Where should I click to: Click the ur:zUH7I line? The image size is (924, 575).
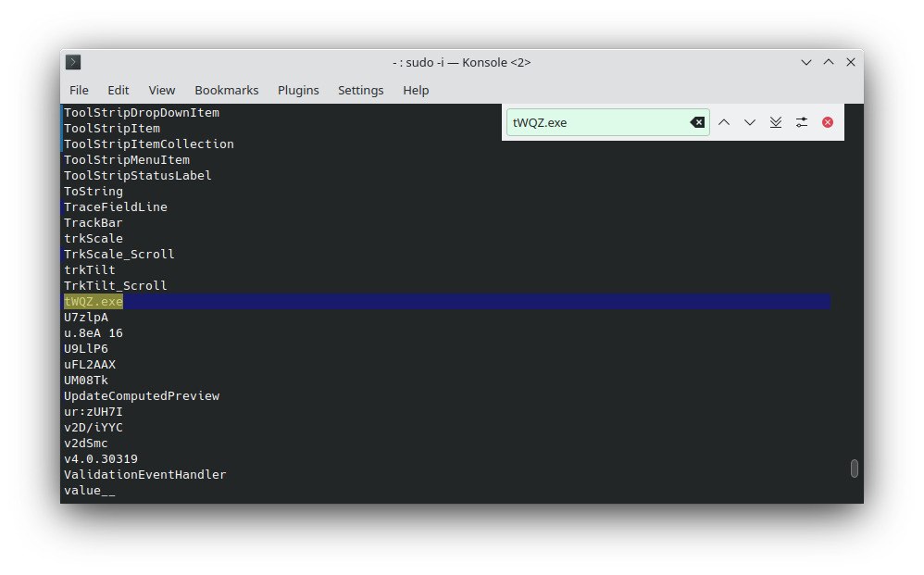(x=94, y=412)
